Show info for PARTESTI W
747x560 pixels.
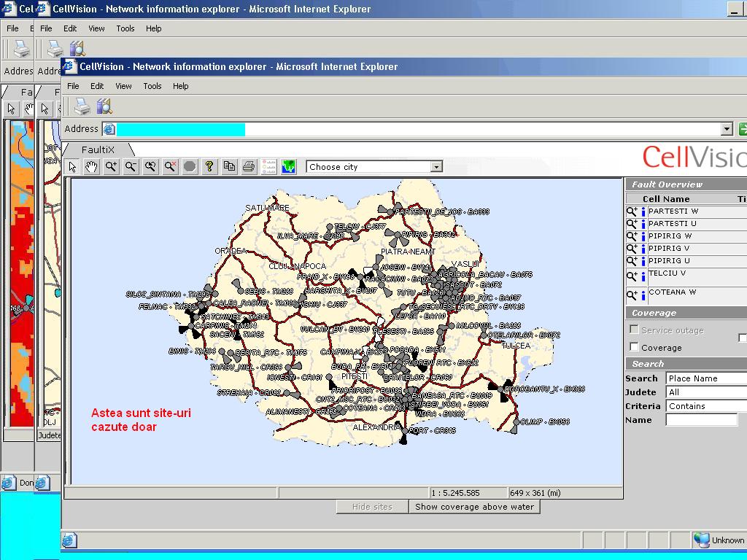pos(643,211)
